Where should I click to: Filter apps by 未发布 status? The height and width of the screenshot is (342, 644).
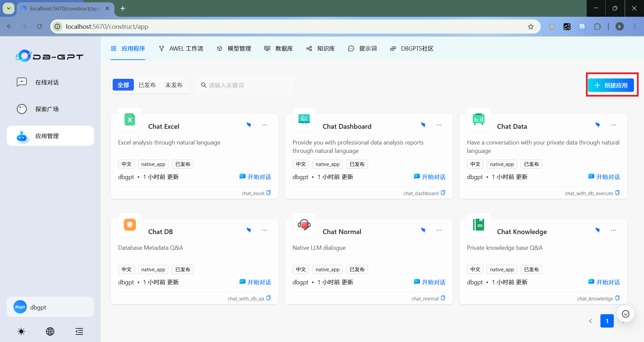click(174, 85)
